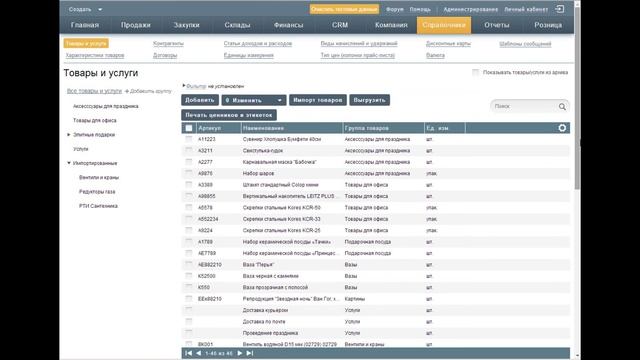The width and height of the screenshot is (640, 360).
Task: Open the Валюта submenu link
Action: pyautogui.click(x=435, y=55)
